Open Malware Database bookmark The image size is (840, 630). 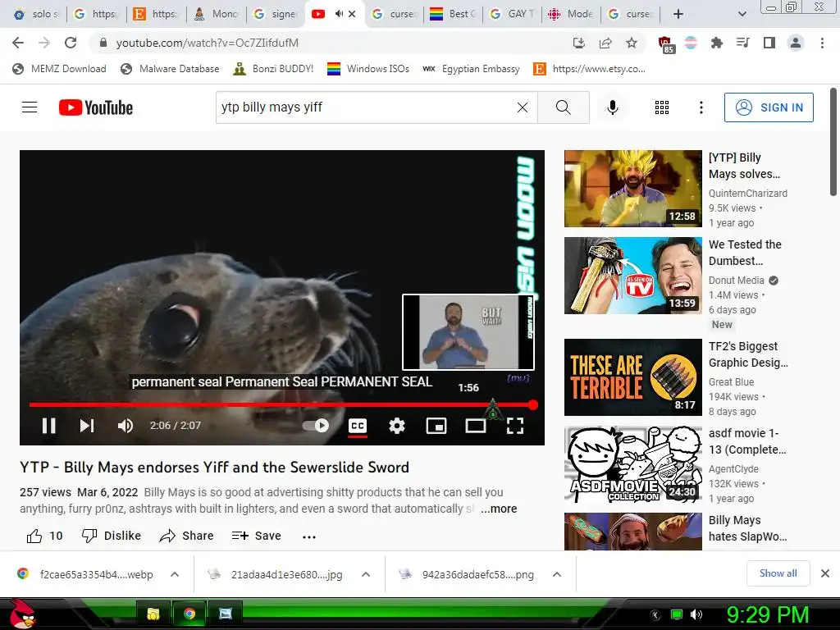click(x=171, y=69)
